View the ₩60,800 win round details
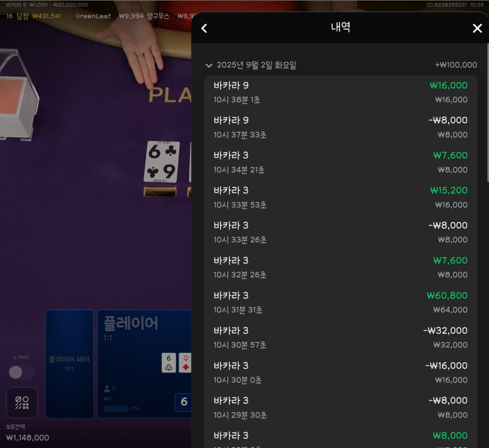The image size is (489, 448). (x=341, y=303)
